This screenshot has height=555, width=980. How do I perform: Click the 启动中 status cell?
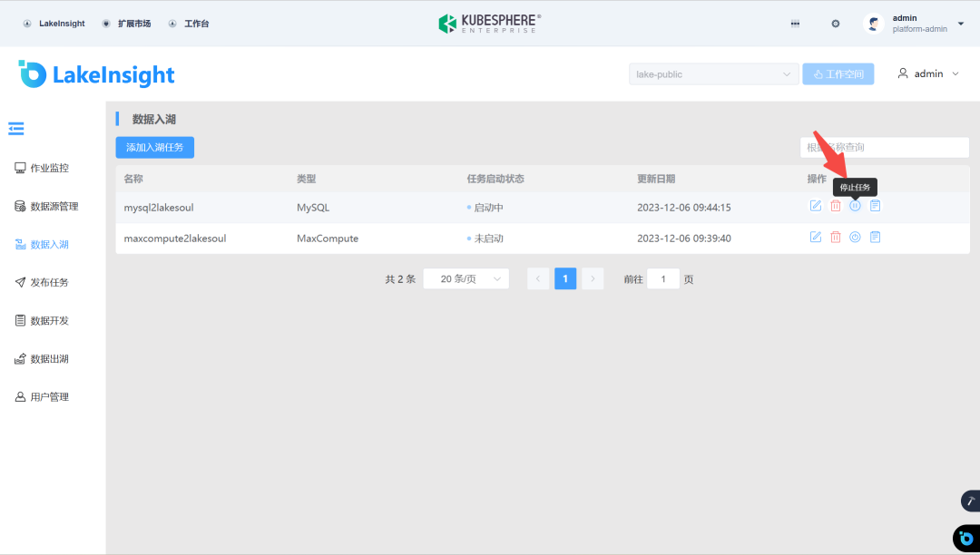click(485, 208)
